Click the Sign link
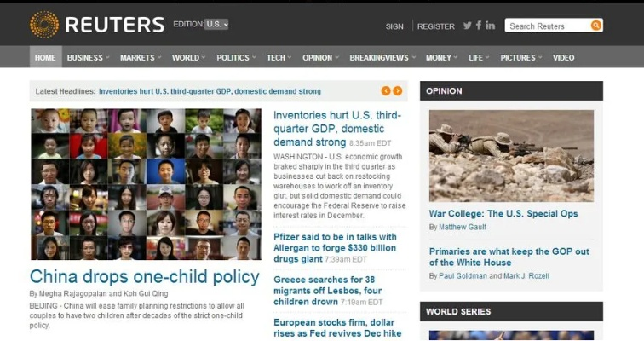 point(394,26)
